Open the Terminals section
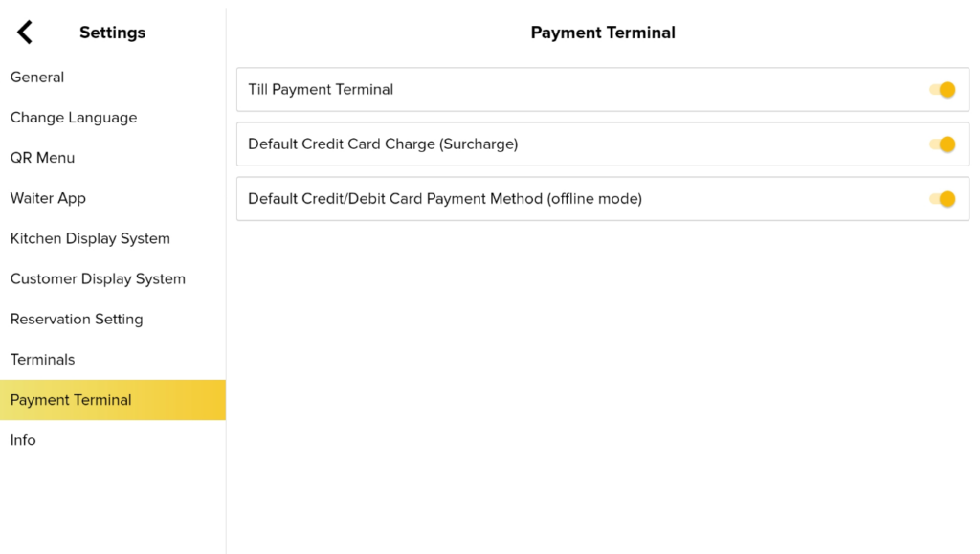 click(42, 360)
